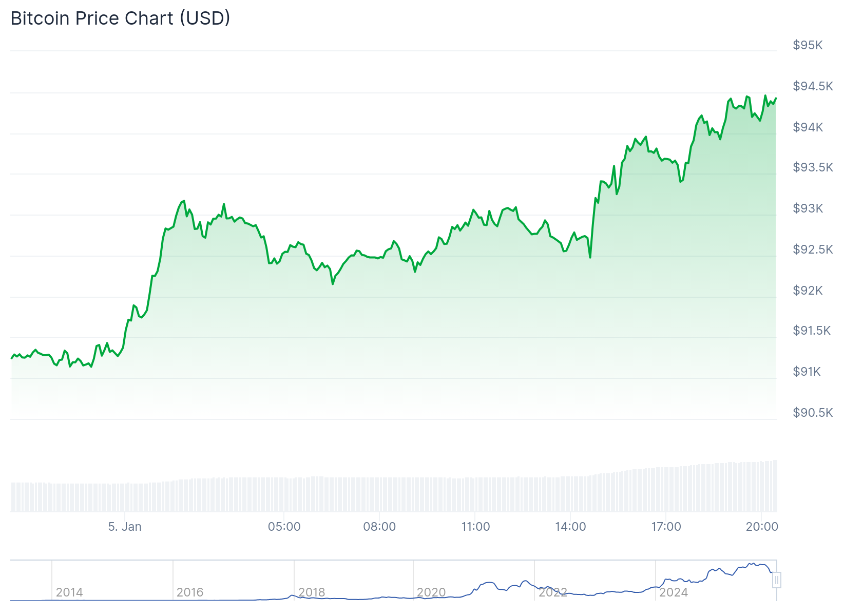Jump to 2022 in the navigator timeline
This screenshot has height=616, width=844.
pos(552,592)
